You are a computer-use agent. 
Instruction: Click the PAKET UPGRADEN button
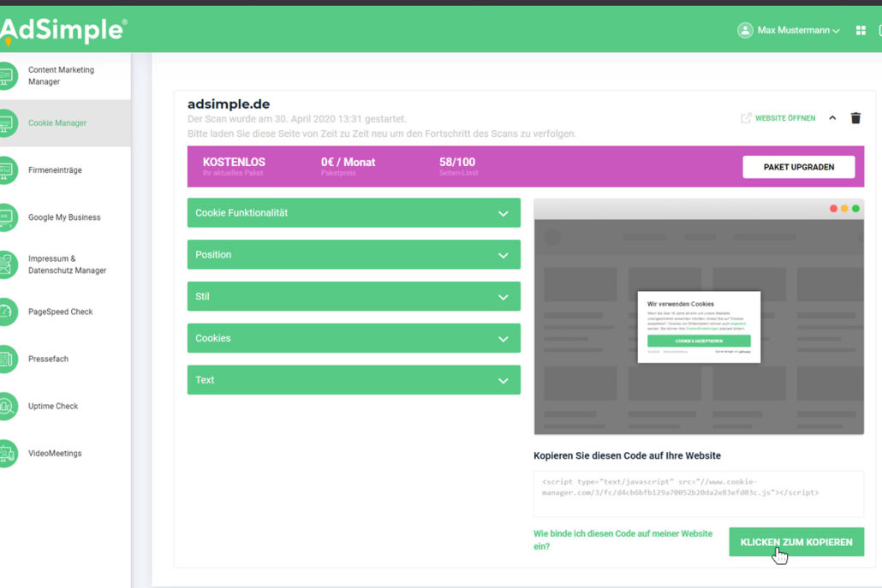[799, 167]
